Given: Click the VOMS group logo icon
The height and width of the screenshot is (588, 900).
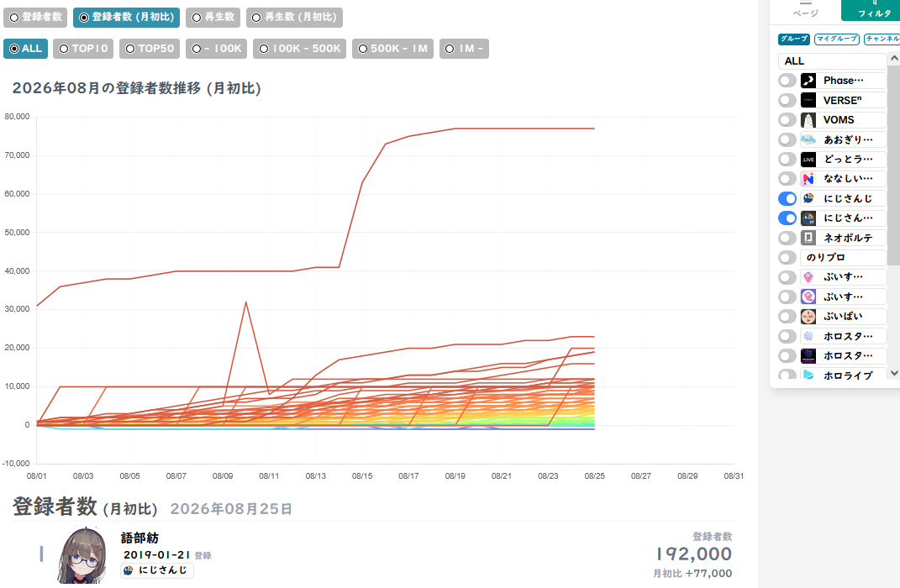Looking at the screenshot, I should pyautogui.click(x=808, y=120).
